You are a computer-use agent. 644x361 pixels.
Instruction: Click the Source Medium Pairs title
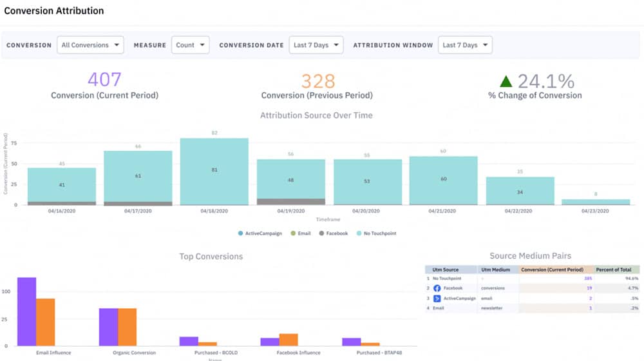[530, 256]
